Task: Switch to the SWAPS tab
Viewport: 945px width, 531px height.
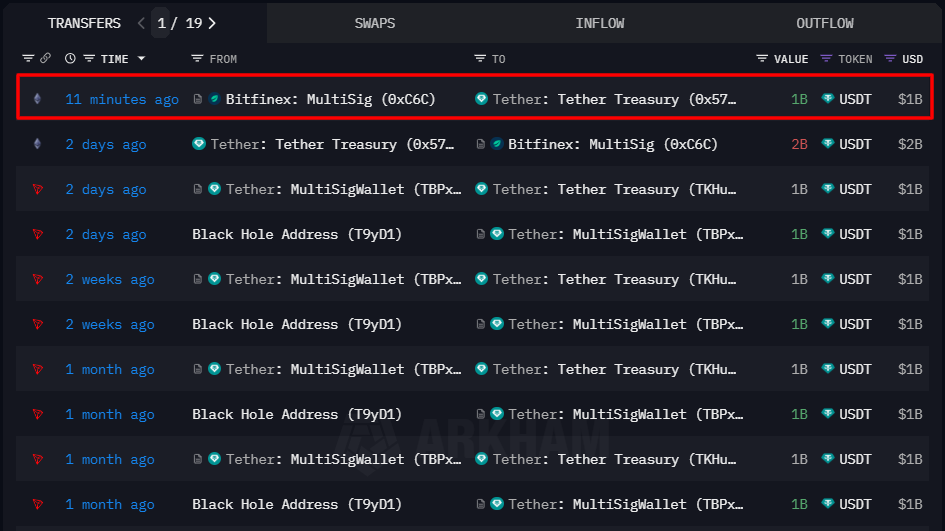Action: 374,23
